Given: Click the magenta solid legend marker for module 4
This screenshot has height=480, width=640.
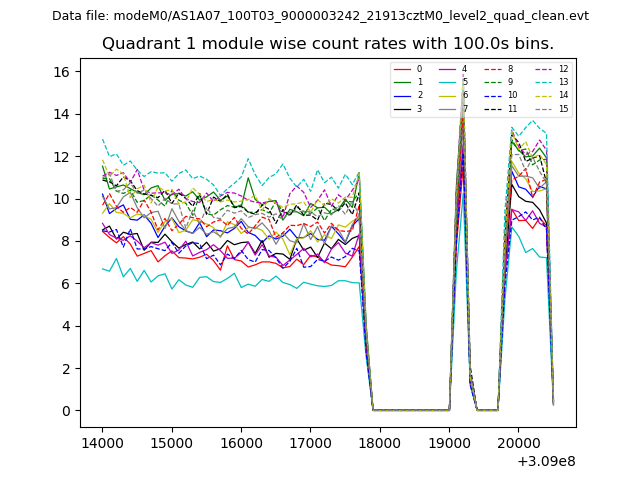Looking at the screenshot, I should pos(448,69).
